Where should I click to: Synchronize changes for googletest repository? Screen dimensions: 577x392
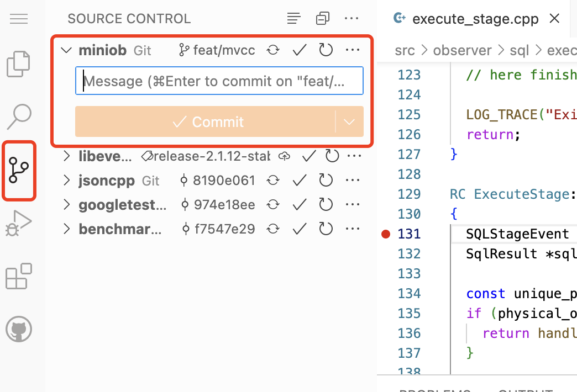tap(273, 204)
